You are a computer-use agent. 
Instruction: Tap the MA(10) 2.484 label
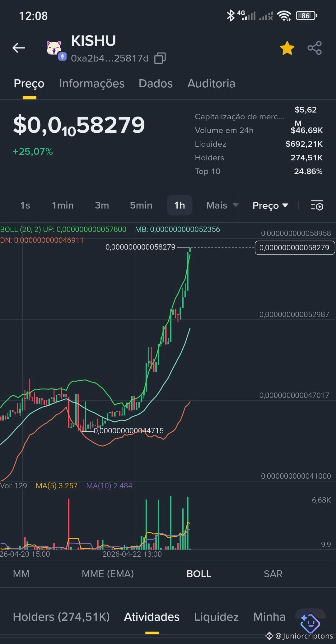109,486
